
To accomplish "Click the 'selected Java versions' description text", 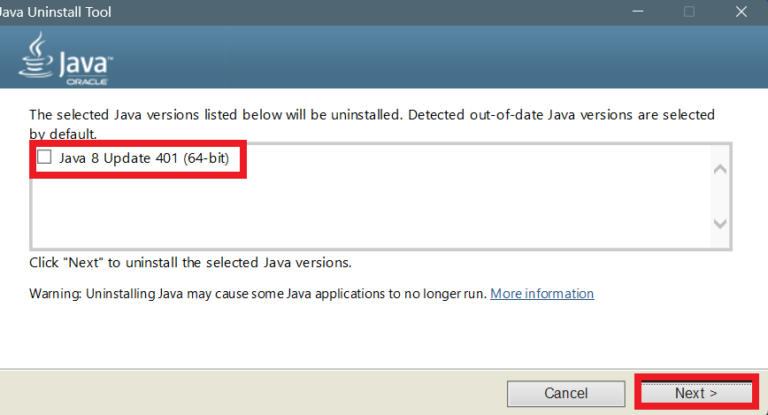I will (x=372, y=124).
